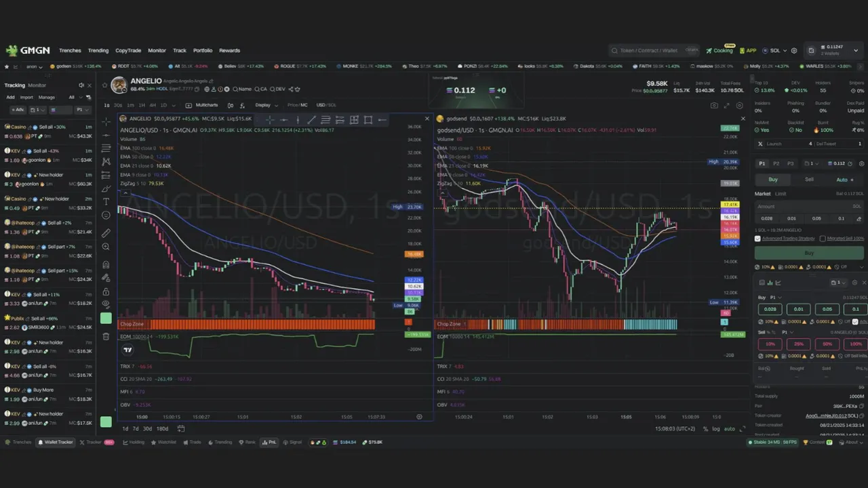Select the rectangle shape in floating toolbar

click(368, 120)
